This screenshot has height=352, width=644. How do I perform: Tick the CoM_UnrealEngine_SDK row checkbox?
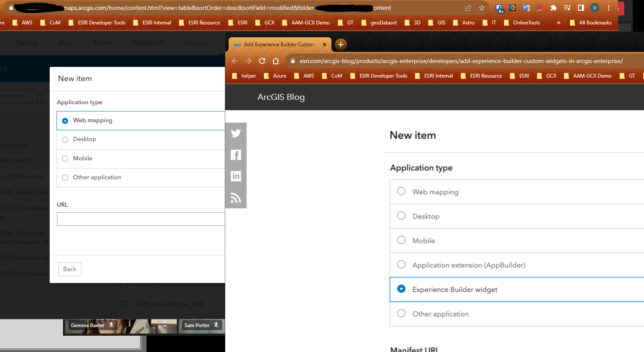pos(125,304)
